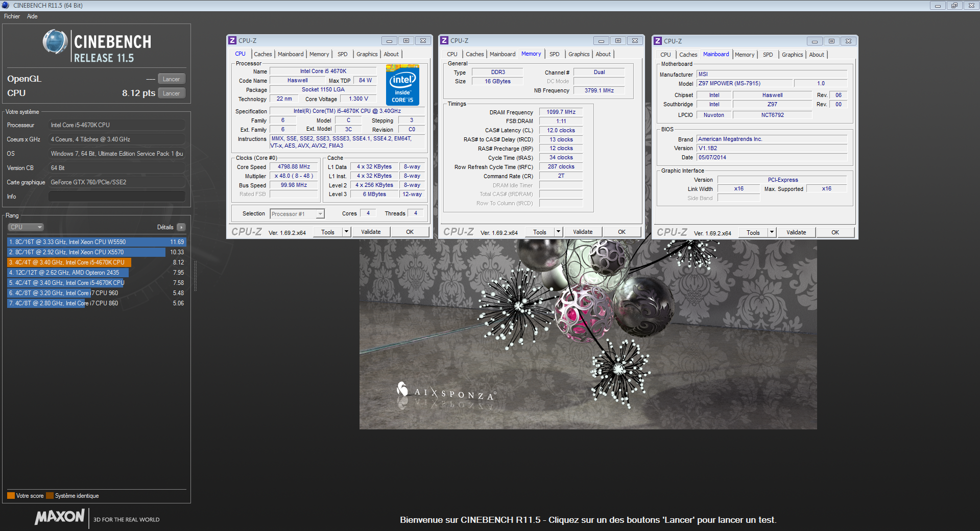Click the CPU-Z icon in Mainboard window title
The width and height of the screenshot is (980, 531).
pyautogui.click(x=658, y=41)
